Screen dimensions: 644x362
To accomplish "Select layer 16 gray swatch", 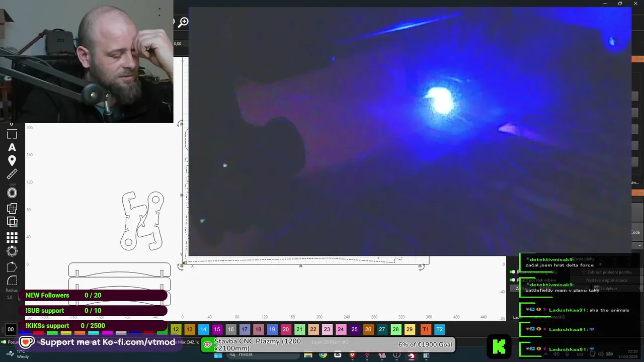I will click(230, 330).
